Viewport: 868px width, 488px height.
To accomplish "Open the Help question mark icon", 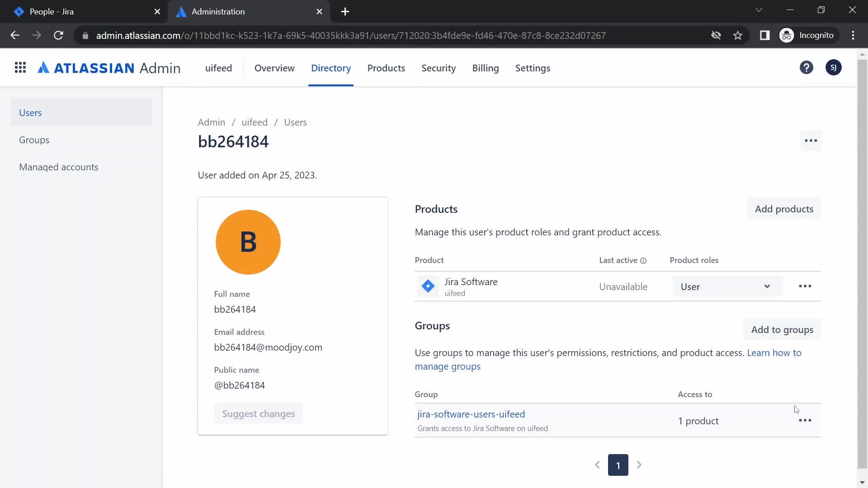I will [806, 68].
